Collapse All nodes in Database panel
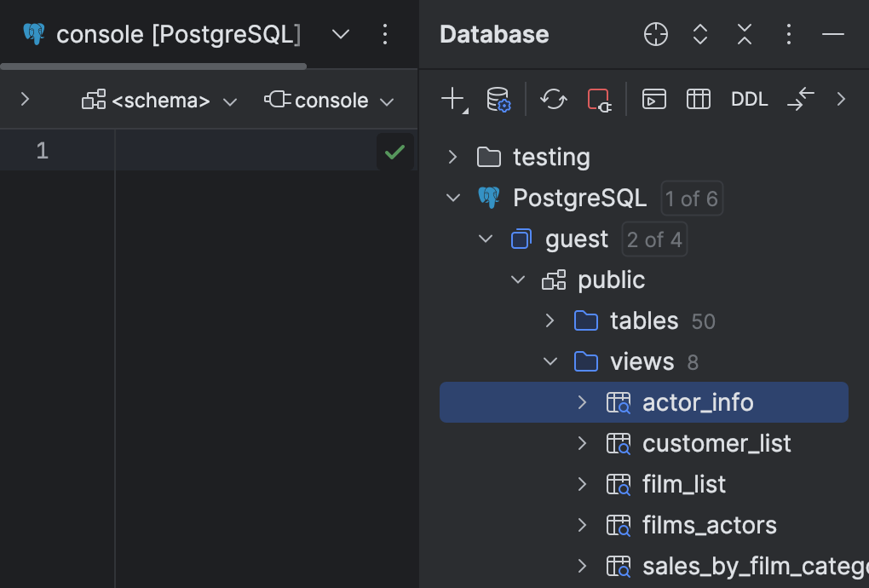 744,34
